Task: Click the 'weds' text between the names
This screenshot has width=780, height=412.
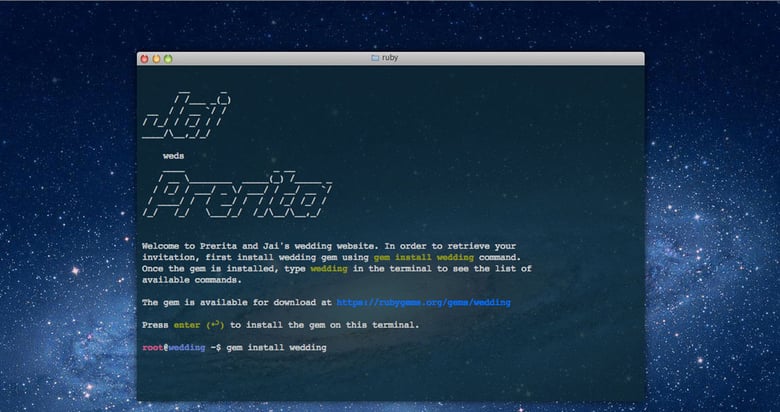Action: coord(173,156)
